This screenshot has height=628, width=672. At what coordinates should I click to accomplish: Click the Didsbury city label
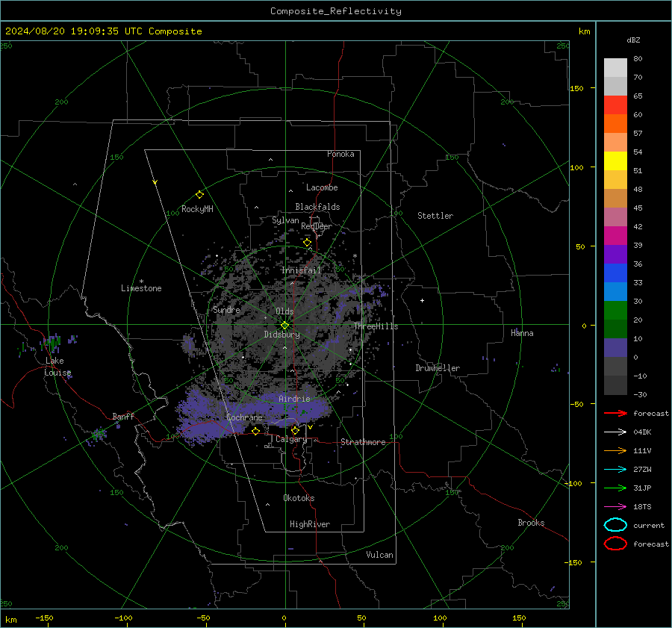(x=281, y=335)
